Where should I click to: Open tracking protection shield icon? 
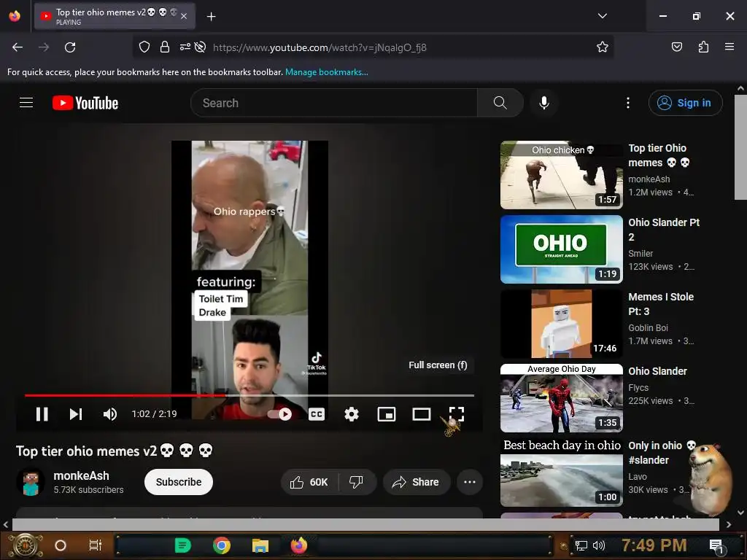tap(144, 47)
